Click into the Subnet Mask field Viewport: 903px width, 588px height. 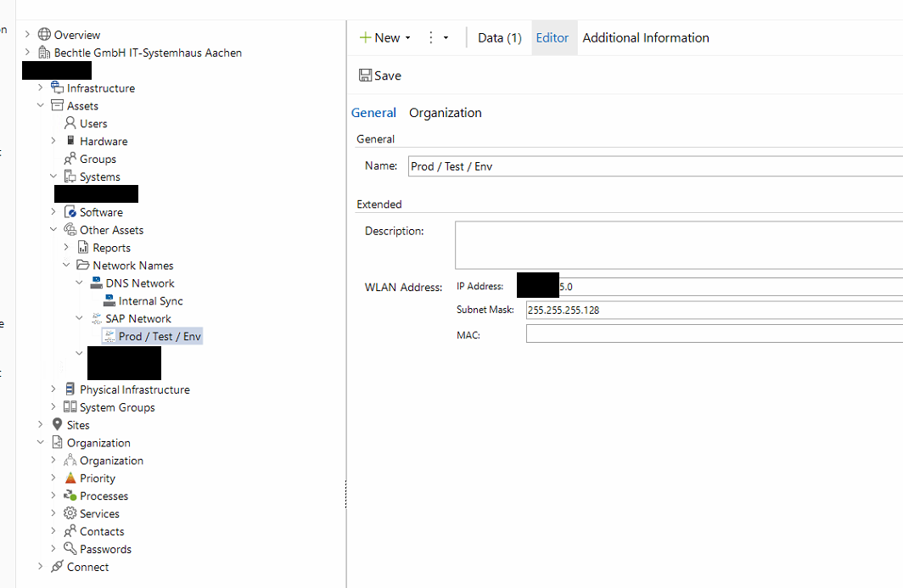point(713,310)
